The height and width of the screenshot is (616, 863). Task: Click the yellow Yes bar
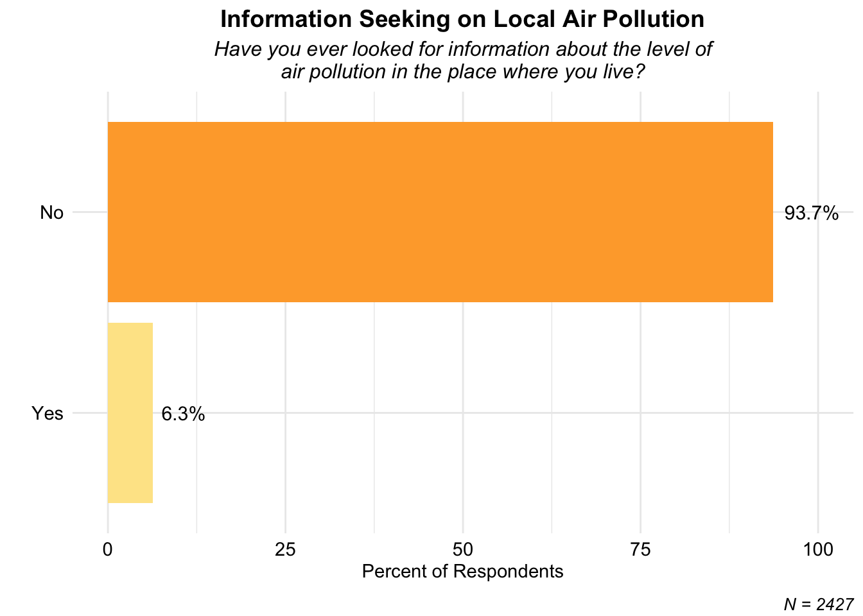[130, 413]
